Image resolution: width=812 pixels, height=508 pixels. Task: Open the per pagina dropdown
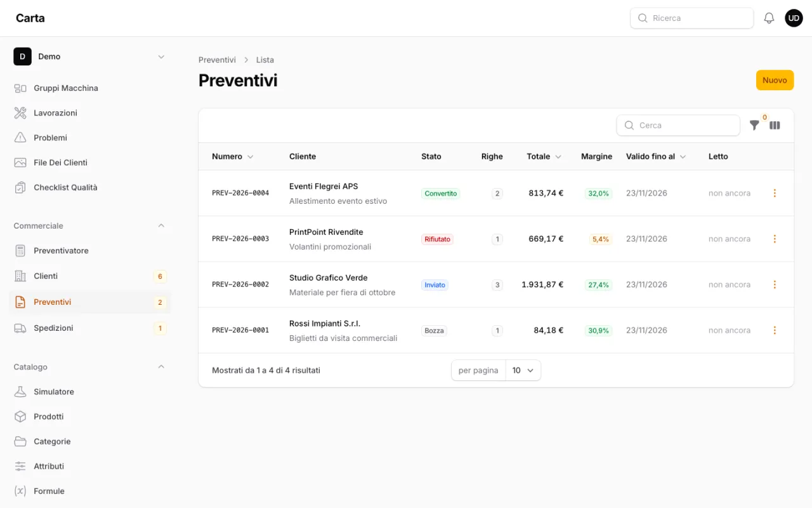[523, 370]
